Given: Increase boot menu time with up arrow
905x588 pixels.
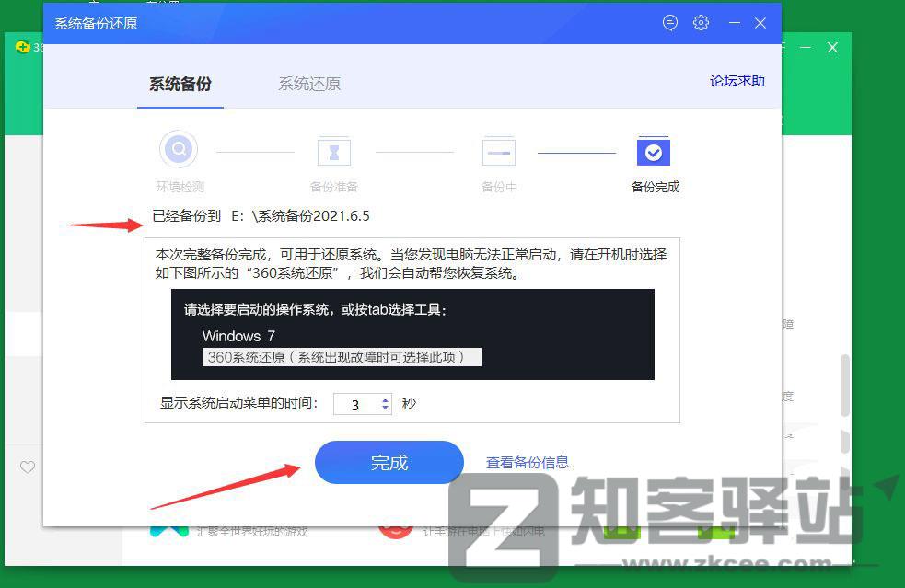Looking at the screenshot, I should click(x=386, y=398).
